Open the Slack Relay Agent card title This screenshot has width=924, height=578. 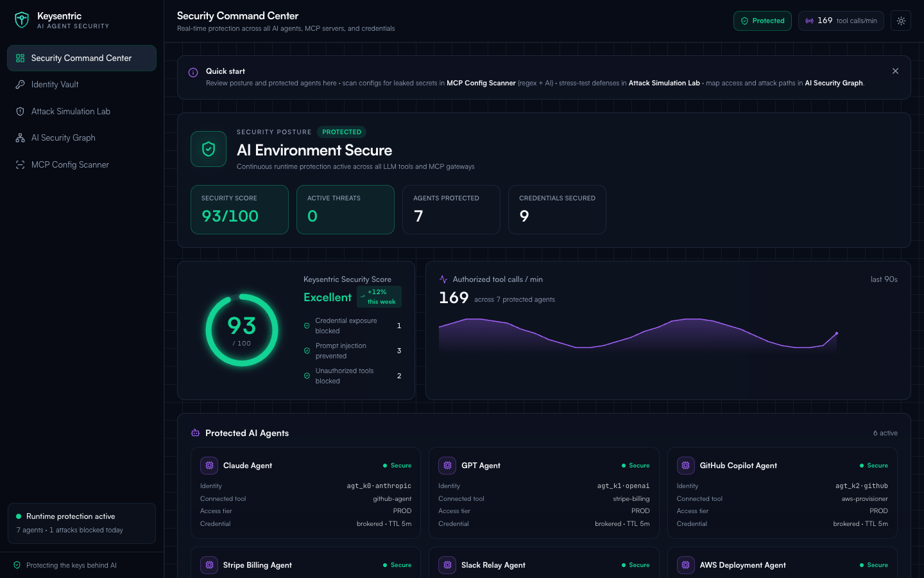493,565
